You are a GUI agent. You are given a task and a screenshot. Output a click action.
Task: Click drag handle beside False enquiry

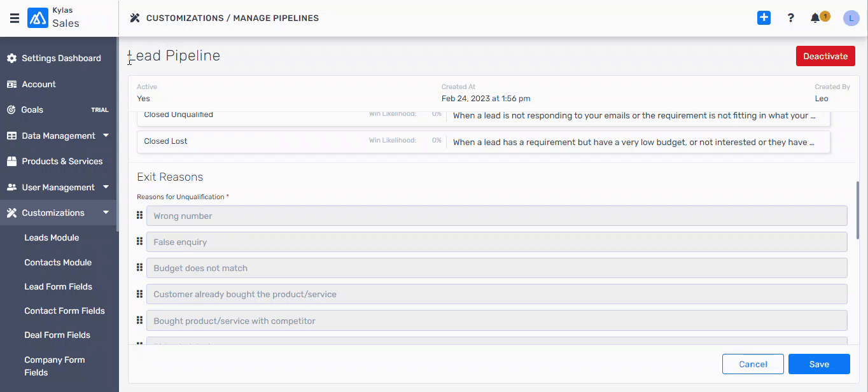[x=140, y=241]
